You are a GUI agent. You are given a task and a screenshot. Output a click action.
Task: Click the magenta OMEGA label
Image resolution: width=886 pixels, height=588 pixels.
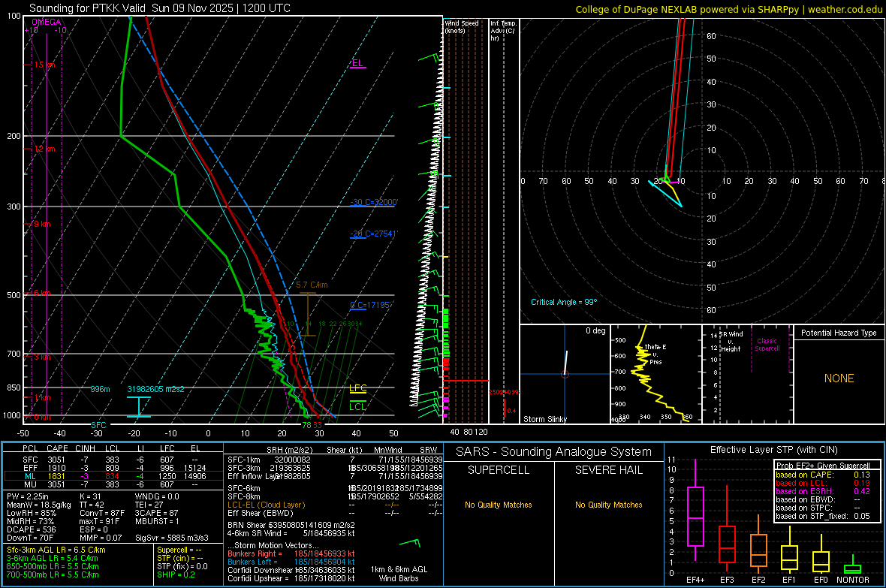[x=47, y=22]
